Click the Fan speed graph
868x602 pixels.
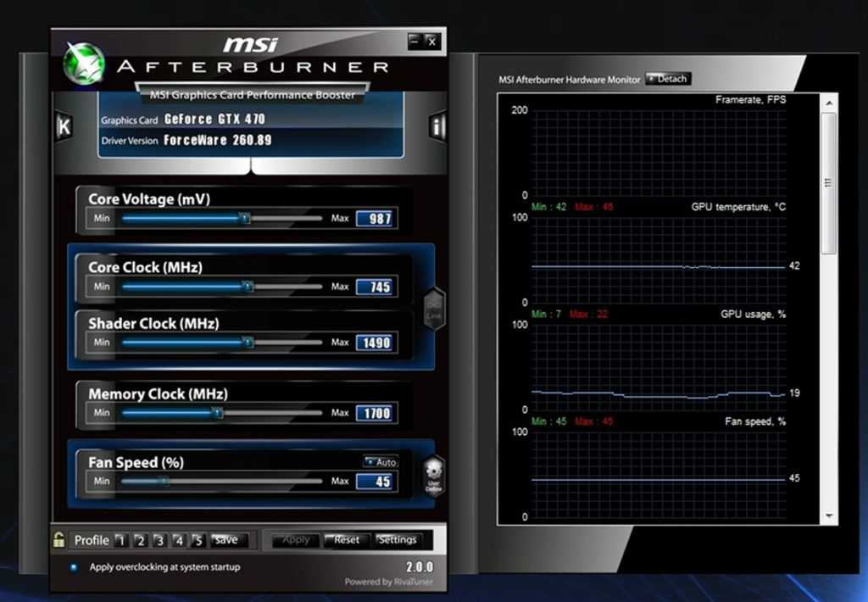point(659,475)
